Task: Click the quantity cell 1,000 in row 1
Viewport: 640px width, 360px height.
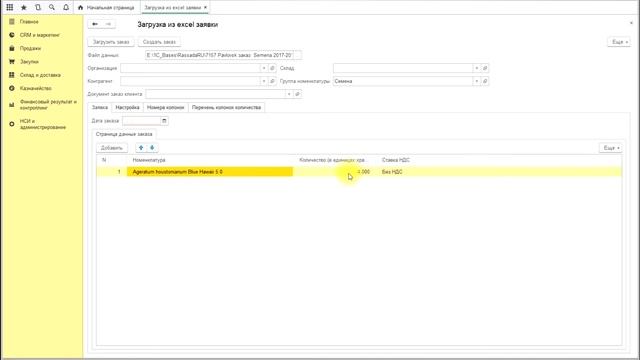Action: point(334,172)
